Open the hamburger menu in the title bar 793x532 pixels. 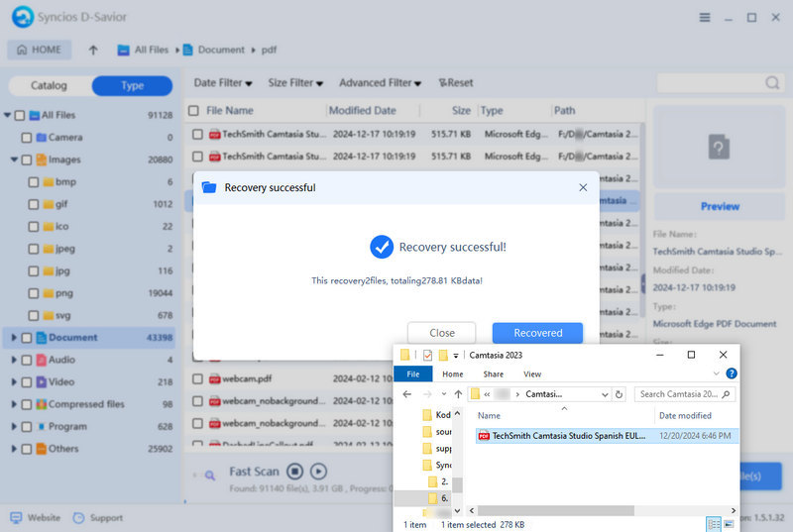pos(705,18)
